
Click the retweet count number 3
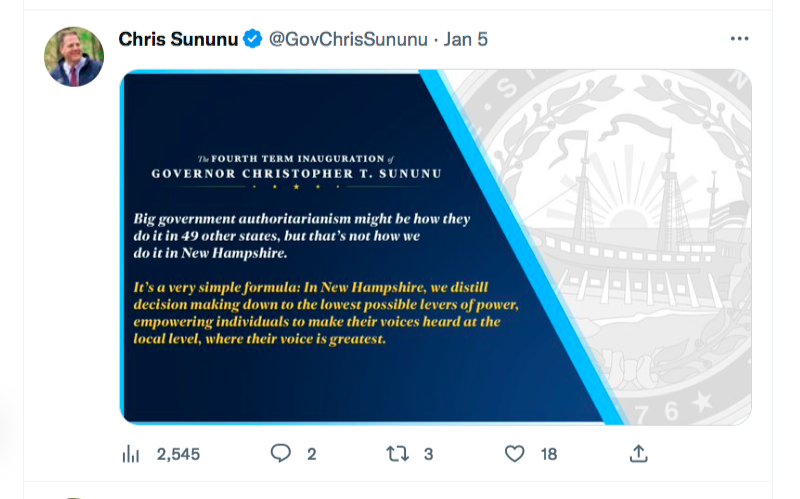pos(428,454)
